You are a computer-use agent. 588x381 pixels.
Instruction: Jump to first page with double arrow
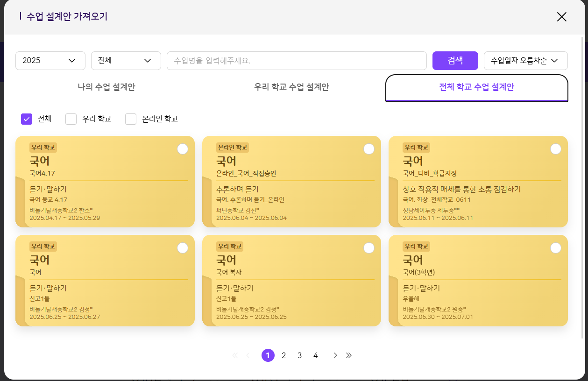click(234, 355)
